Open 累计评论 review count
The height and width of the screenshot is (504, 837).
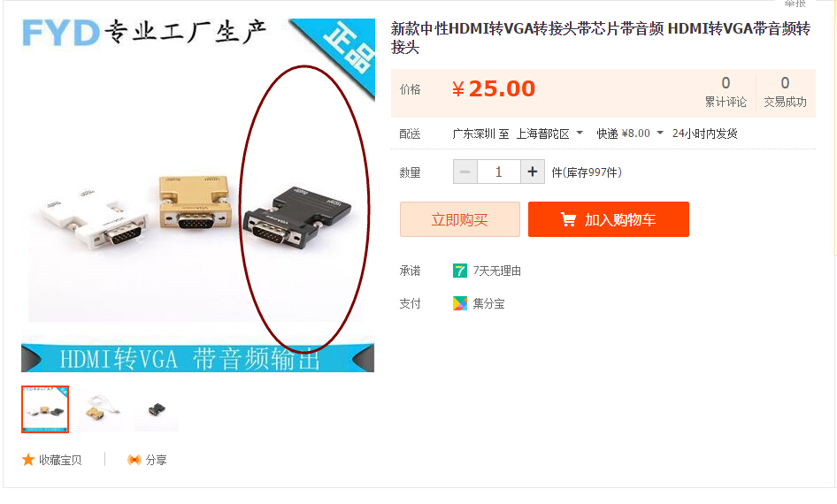pos(726,92)
